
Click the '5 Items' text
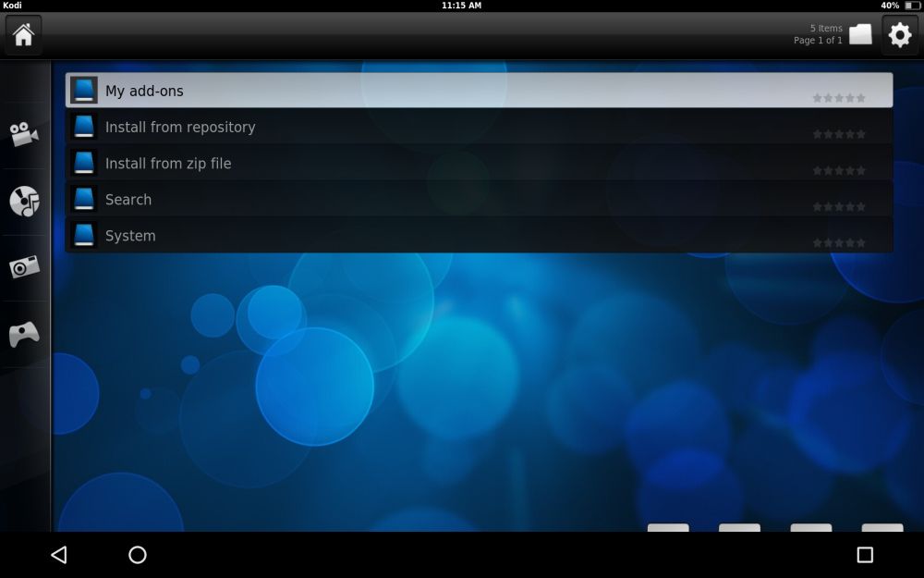pyautogui.click(x=826, y=29)
